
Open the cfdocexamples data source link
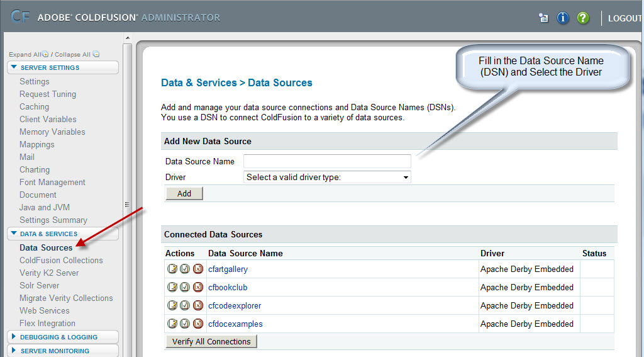[235, 324]
